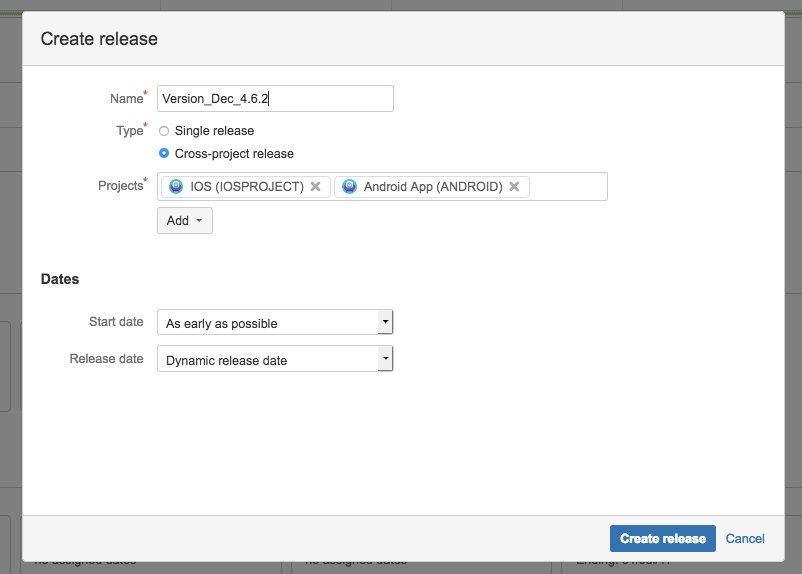The height and width of the screenshot is (574, 802).
Task: Click the IOS project avatar icon
Action: click(176, 186)
